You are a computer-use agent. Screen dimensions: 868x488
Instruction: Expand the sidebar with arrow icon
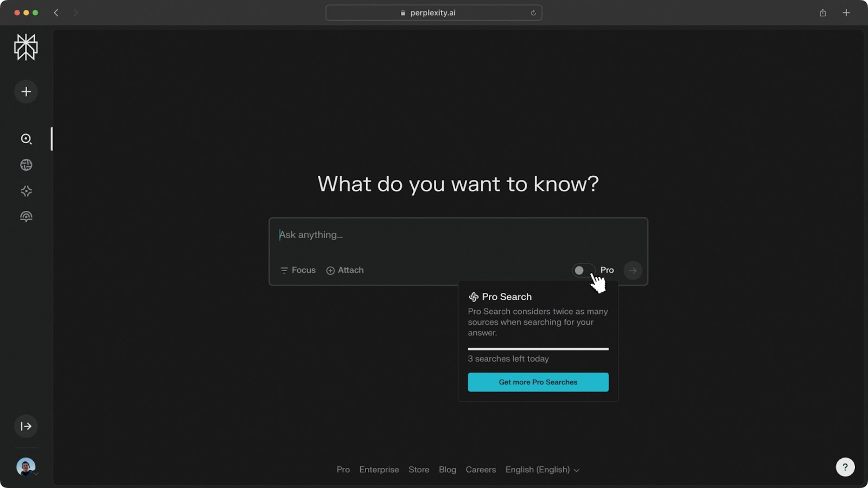[26, 426]
